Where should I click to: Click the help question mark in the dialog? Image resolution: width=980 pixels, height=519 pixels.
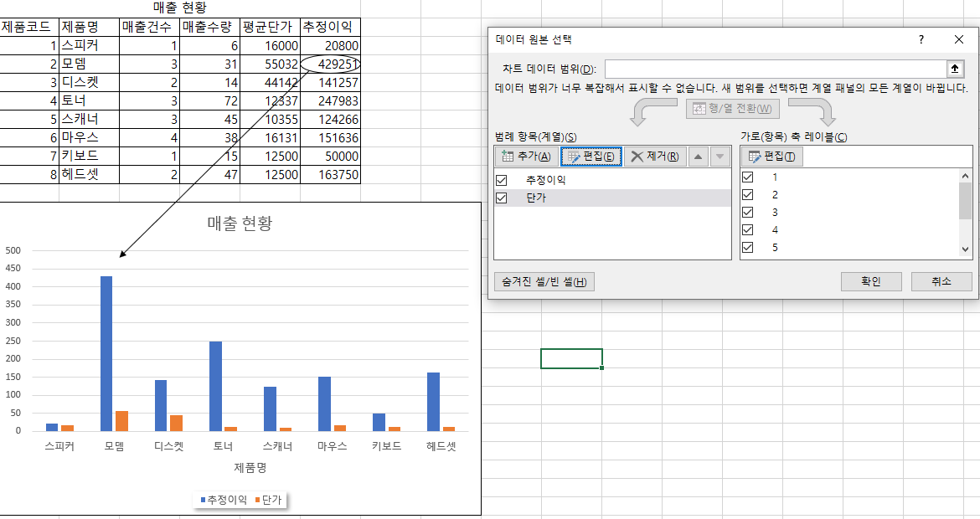(x=921, y=39)
